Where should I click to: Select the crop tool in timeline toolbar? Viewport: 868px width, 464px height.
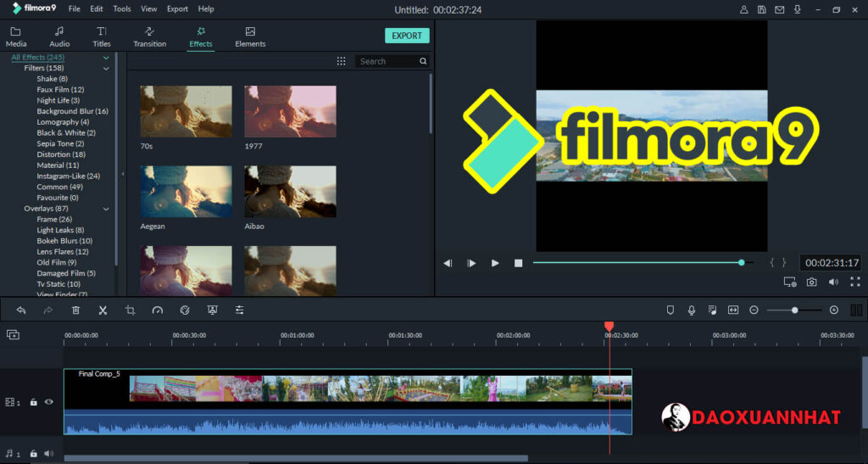click(130, 310)
